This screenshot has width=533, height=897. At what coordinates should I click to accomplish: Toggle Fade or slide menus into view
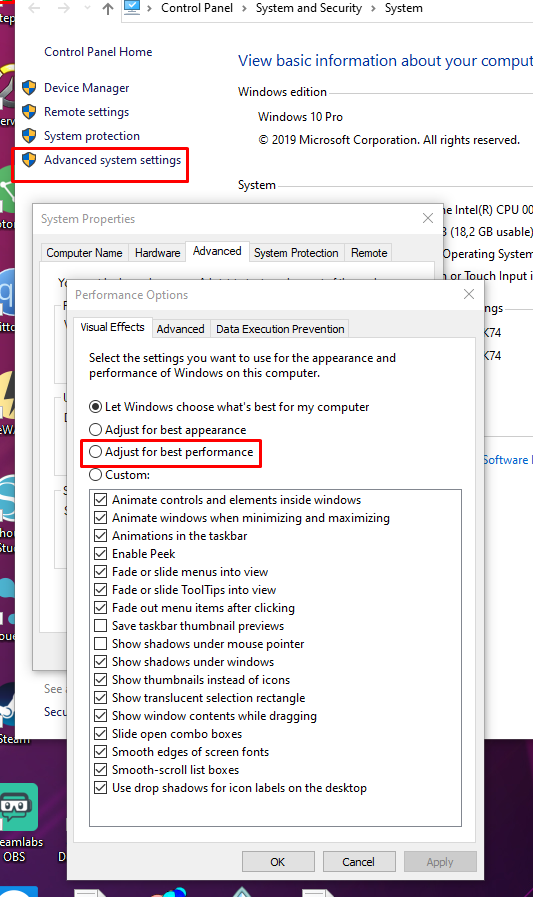[x=101, y=571]
